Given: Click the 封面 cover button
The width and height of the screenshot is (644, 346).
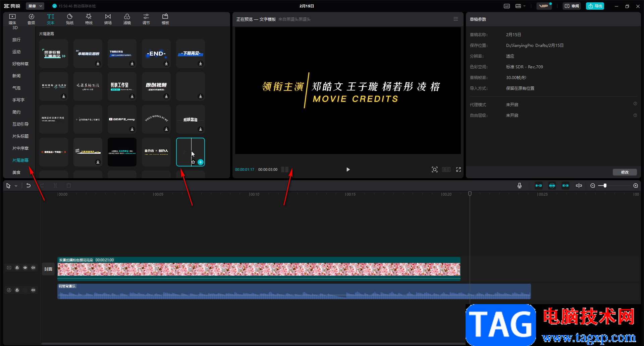Looking at the screenshot, I should 48,269.
